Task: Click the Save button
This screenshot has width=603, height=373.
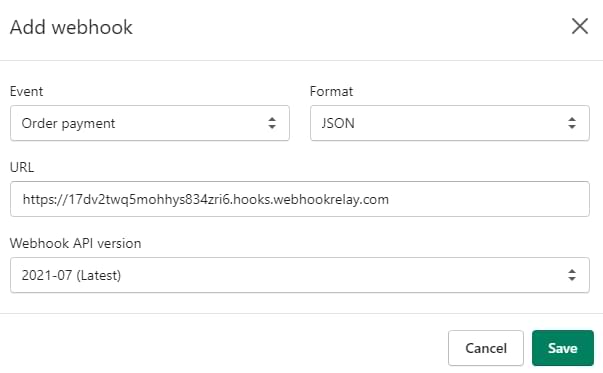Action: pyautogui.click(x=563, y=348)
